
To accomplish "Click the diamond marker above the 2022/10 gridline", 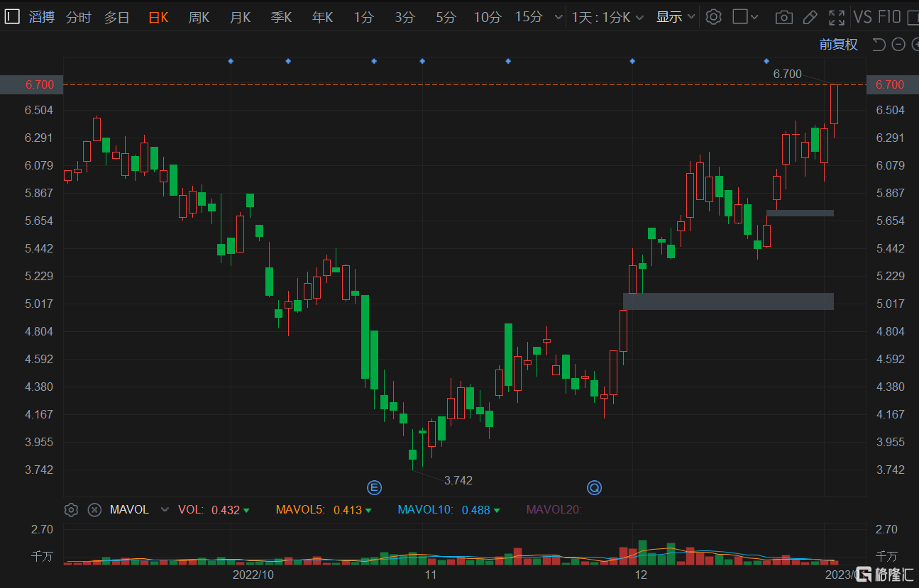I will pyautogui.click(x=231, y=62).
